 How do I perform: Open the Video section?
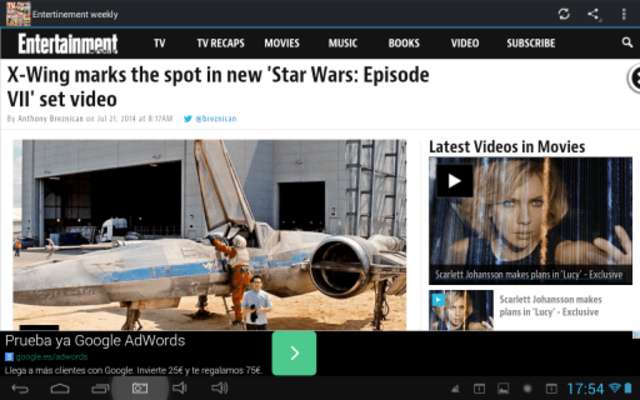pyautogui.click(x=465, y=43)
